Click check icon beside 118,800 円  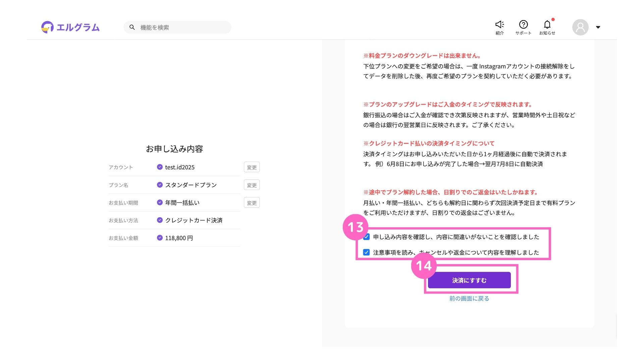pyautogui.click(x=160, y=238)
